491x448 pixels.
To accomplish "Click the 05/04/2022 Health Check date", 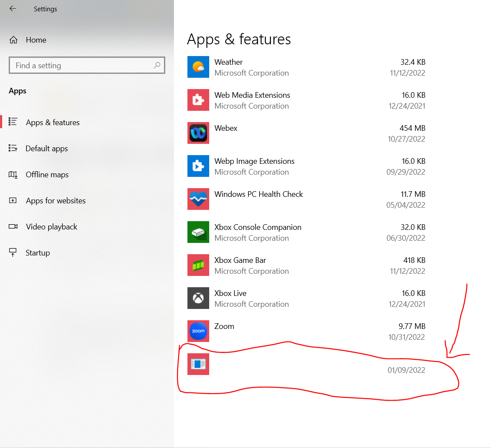I will coord(406,205).
